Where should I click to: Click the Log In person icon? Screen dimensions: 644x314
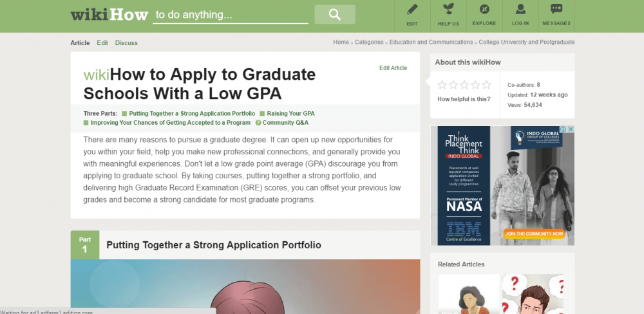tap(520, 10)
